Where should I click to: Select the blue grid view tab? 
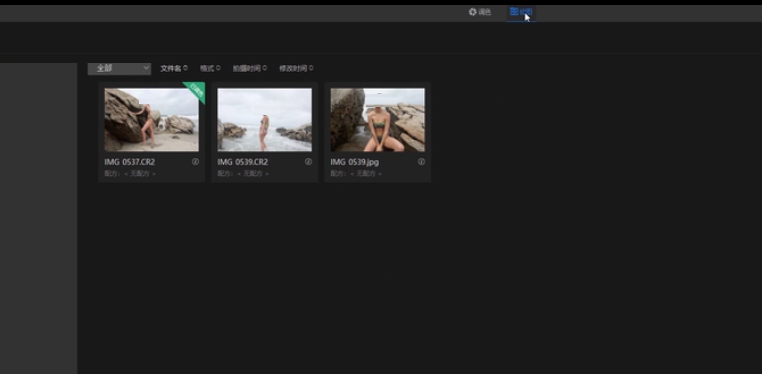pyautogui.click(x=521, y=12)
